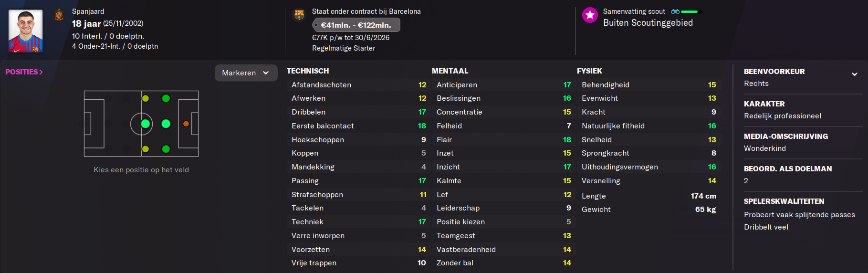Select the Eerste balcontact attribute row

pyautogui.click(x=359, y=126)
